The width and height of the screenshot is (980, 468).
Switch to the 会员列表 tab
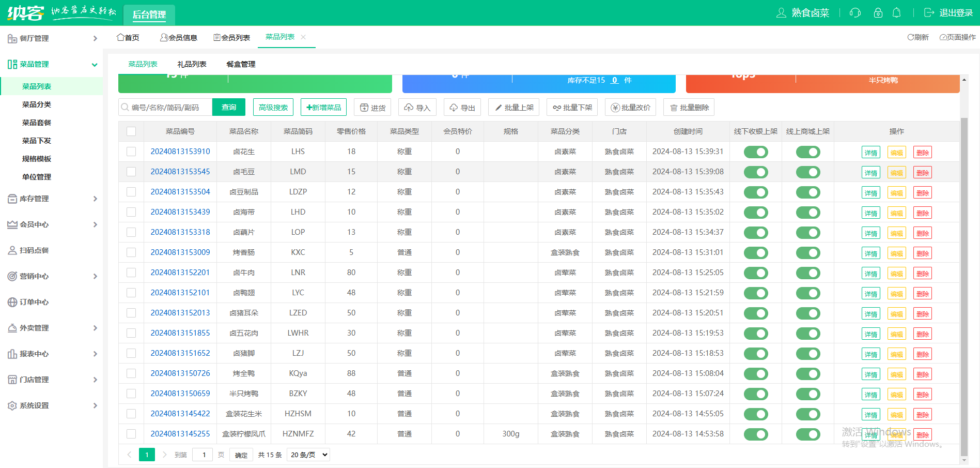click(x=232, y=37)
